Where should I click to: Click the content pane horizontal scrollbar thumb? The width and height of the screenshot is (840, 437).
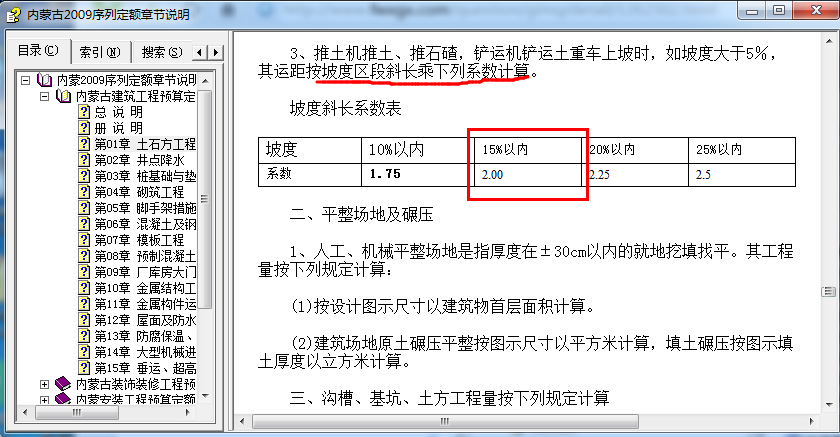tap(445, 421)
